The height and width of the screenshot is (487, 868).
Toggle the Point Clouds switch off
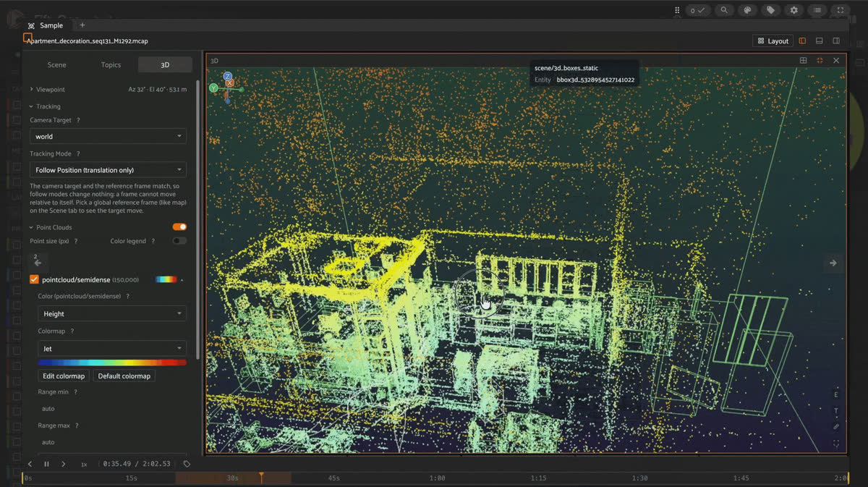(x=179, y=227)
